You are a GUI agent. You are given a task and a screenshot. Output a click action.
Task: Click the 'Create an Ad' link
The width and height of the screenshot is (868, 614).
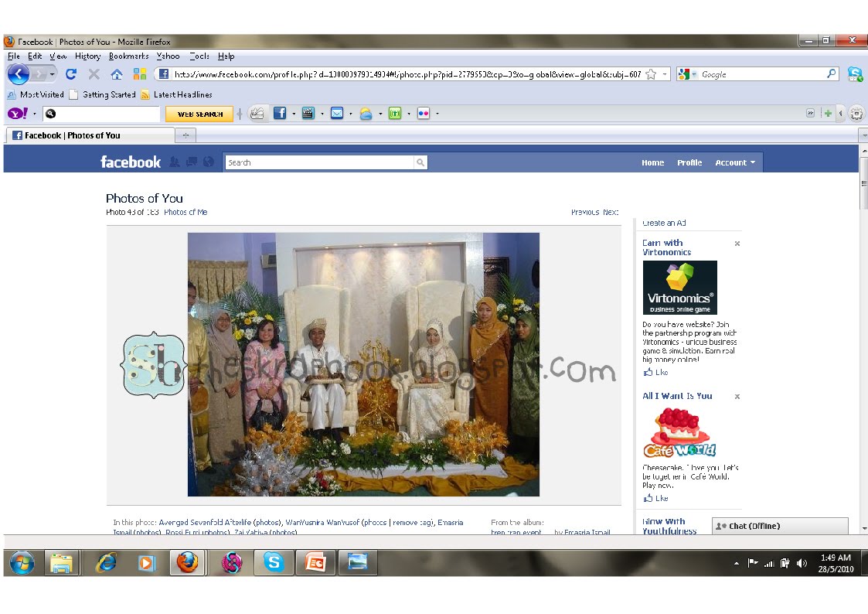tap(664, 223)
